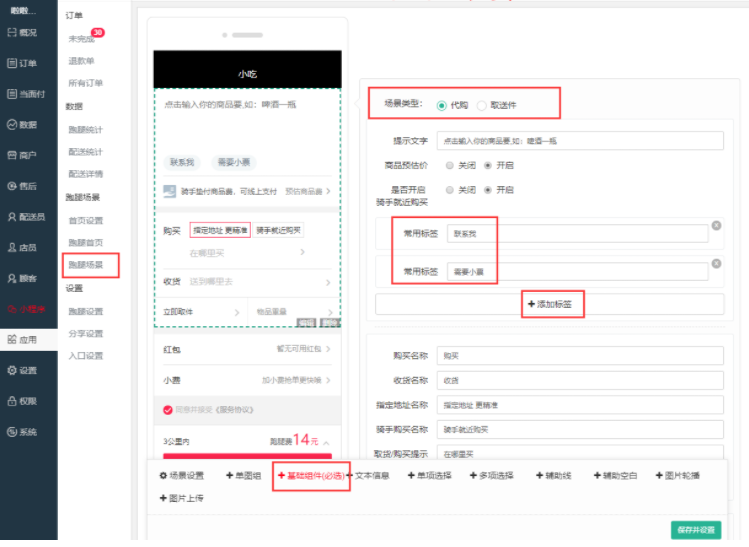749x547 pixels.
Task: Add 文本信息 component
Action: [x=368, y=475]
